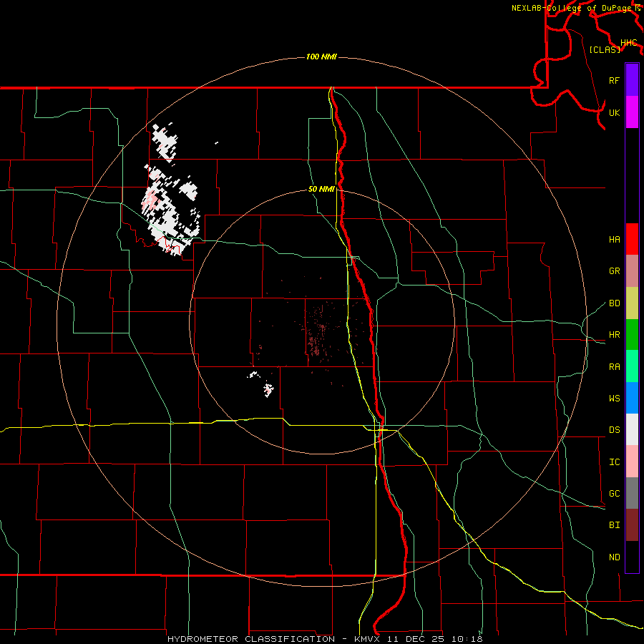Click the GC gray legend swatch
The image size is (644, 644).
point(632,493)
